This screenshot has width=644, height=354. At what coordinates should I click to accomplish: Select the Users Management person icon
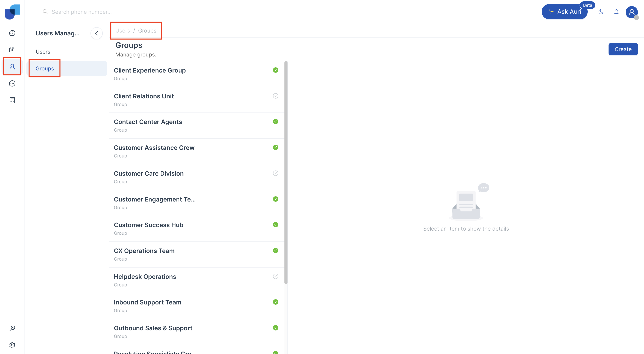pyautogui.click(x=12, y=66)
